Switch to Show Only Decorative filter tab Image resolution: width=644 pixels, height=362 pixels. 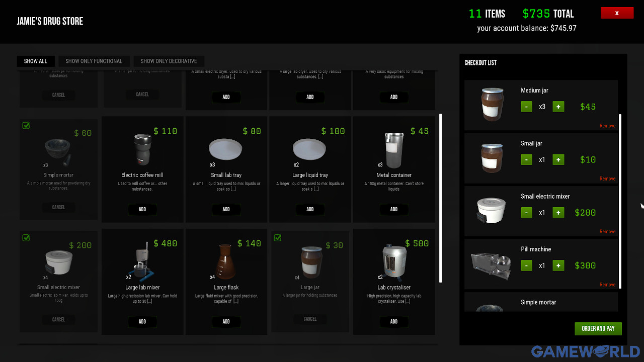169,61
